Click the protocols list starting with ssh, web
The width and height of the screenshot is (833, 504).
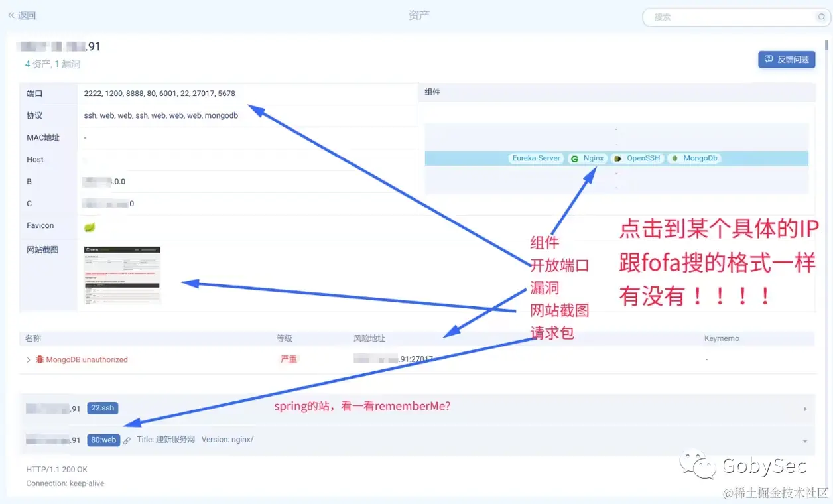click(160, 115)
